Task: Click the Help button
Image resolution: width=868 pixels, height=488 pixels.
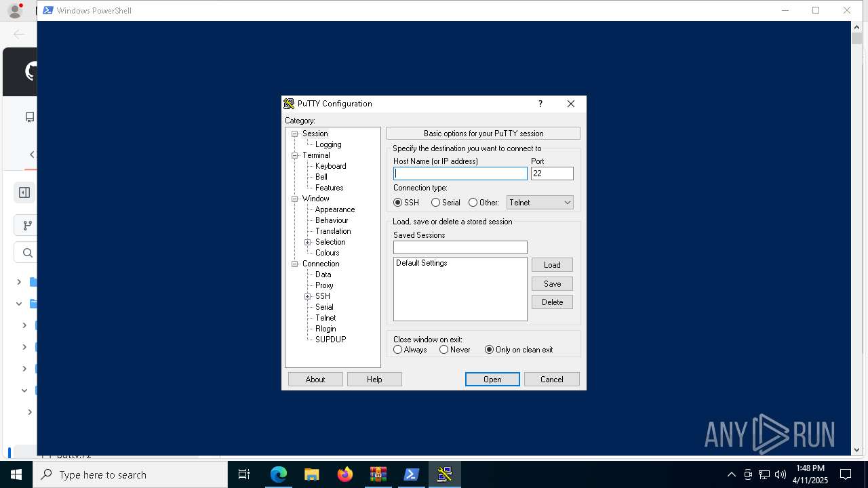Action: [374, 380]
